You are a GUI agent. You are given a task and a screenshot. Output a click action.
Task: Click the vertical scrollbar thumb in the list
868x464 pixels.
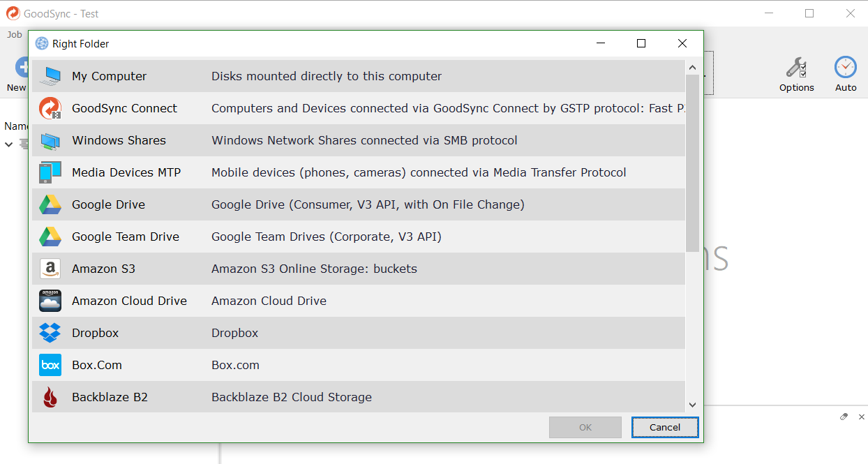(692, 163)
